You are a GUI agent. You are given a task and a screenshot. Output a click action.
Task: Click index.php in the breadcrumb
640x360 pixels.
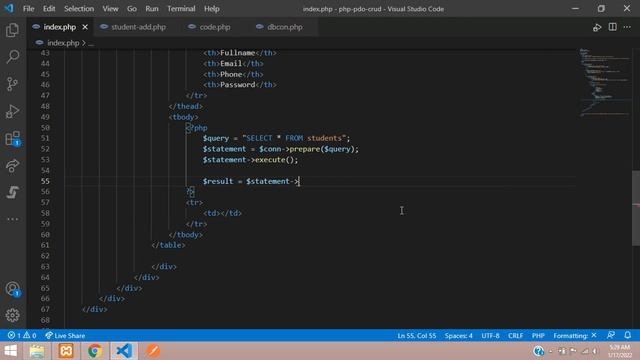(63, 43)
